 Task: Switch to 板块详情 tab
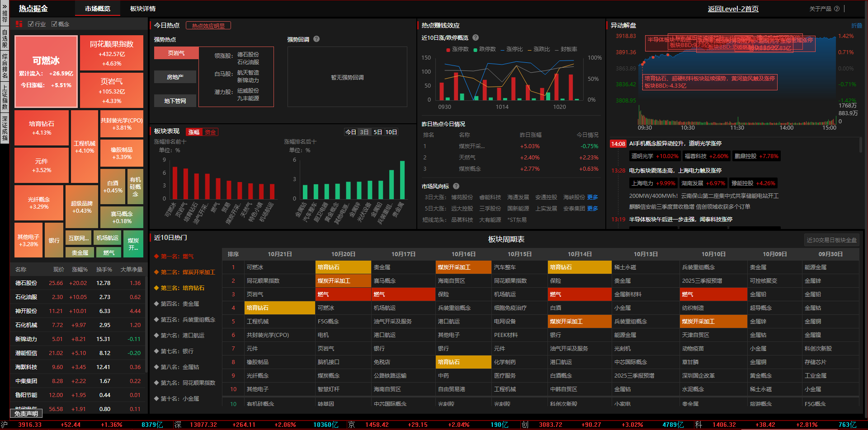click(143, 9)
